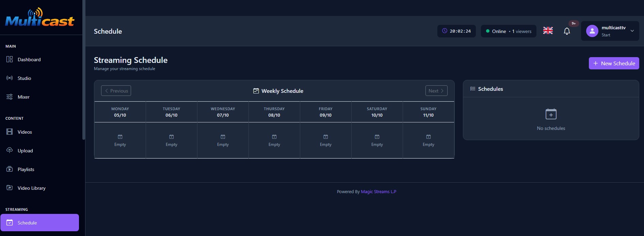Go to Mixer in the sidebar
Image resolution: width=644 pixels, height=236 pixels.
pos(40,97)
